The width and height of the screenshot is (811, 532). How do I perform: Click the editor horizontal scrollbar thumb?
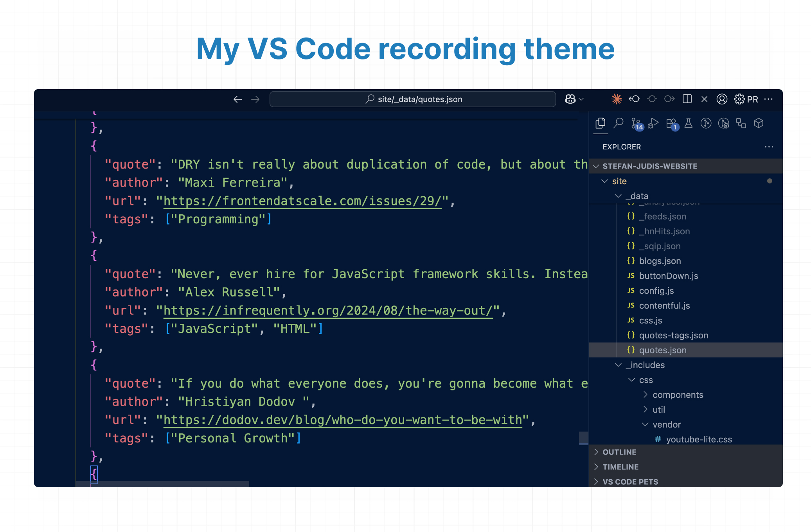click(162, 484)
